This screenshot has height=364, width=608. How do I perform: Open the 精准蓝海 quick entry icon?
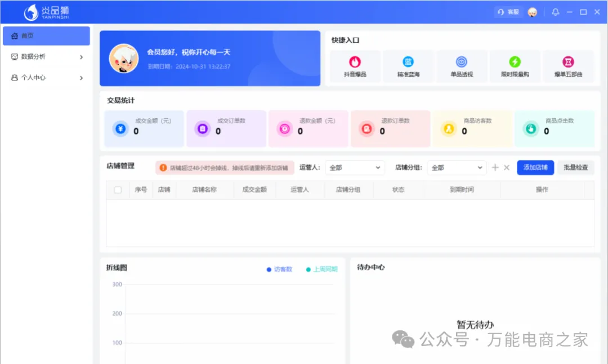tap(408, 62)
